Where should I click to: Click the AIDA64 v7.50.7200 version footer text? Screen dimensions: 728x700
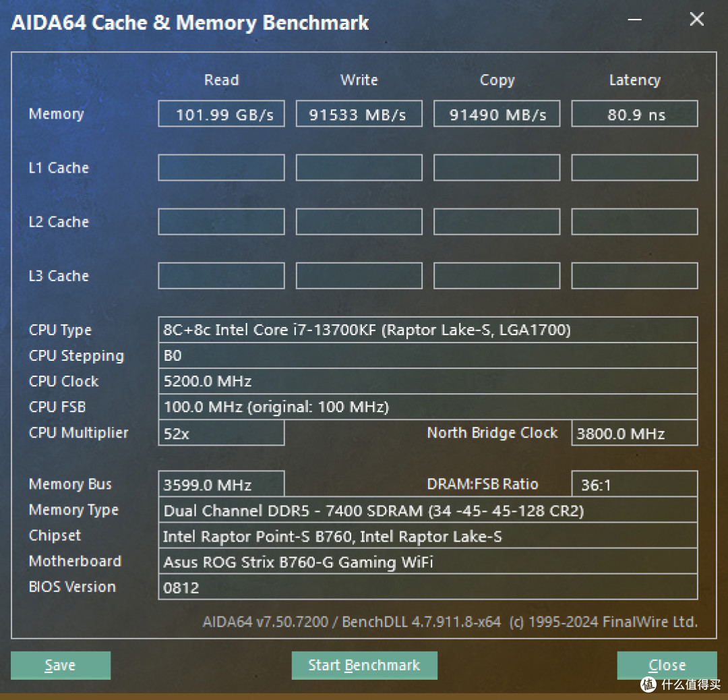point(450,622)
